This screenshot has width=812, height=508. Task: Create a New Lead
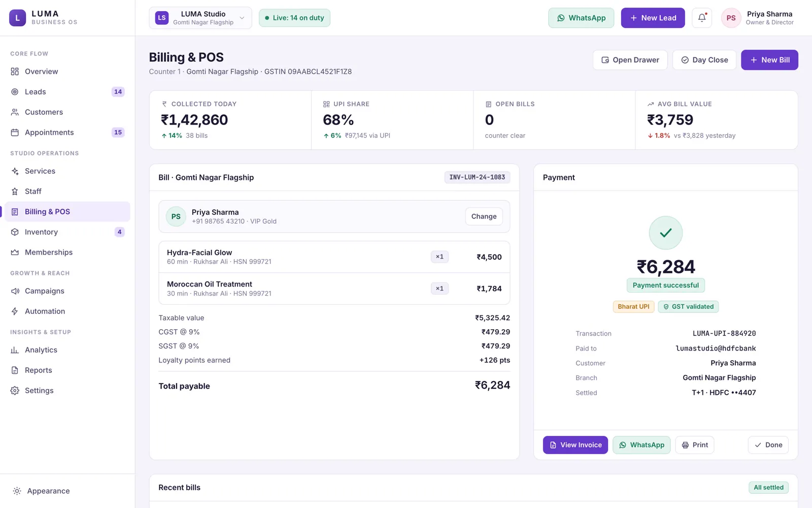pyautogui.click(x=653, y=18)
